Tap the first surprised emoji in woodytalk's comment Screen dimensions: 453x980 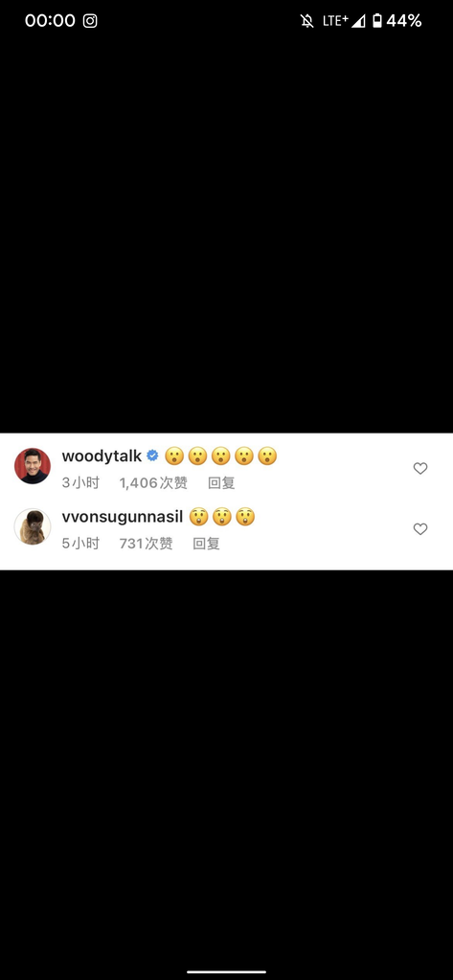point(174,457)
